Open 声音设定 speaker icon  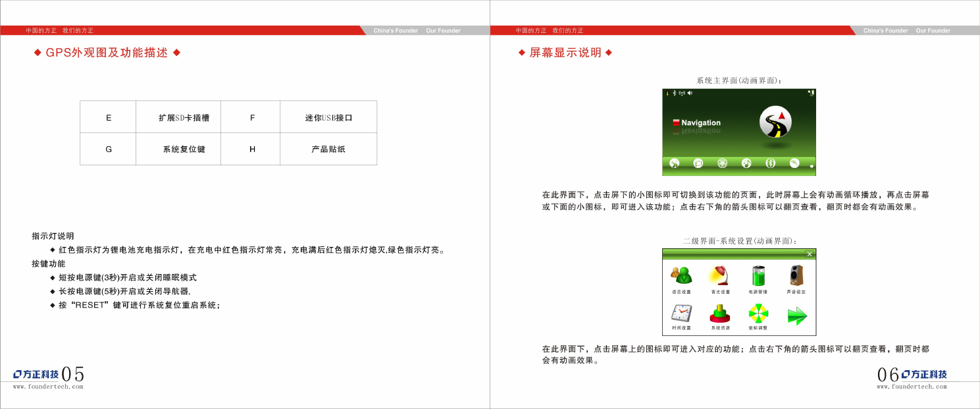(796, 275)
